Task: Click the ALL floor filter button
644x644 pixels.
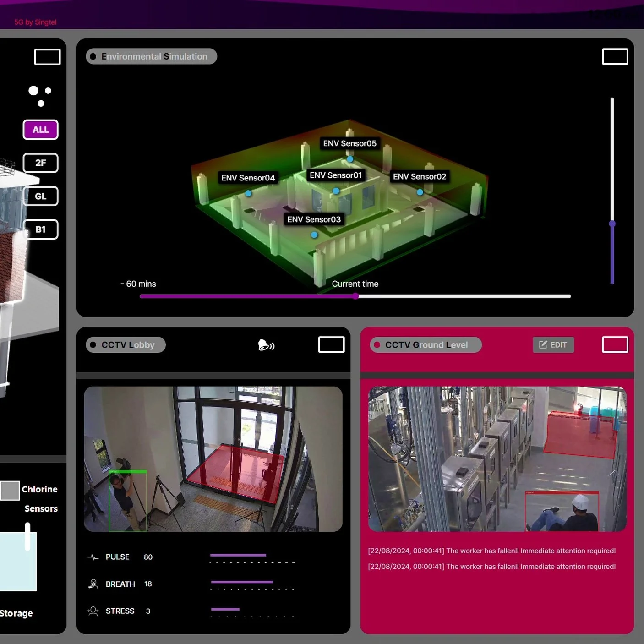Action: coord(40,130)
